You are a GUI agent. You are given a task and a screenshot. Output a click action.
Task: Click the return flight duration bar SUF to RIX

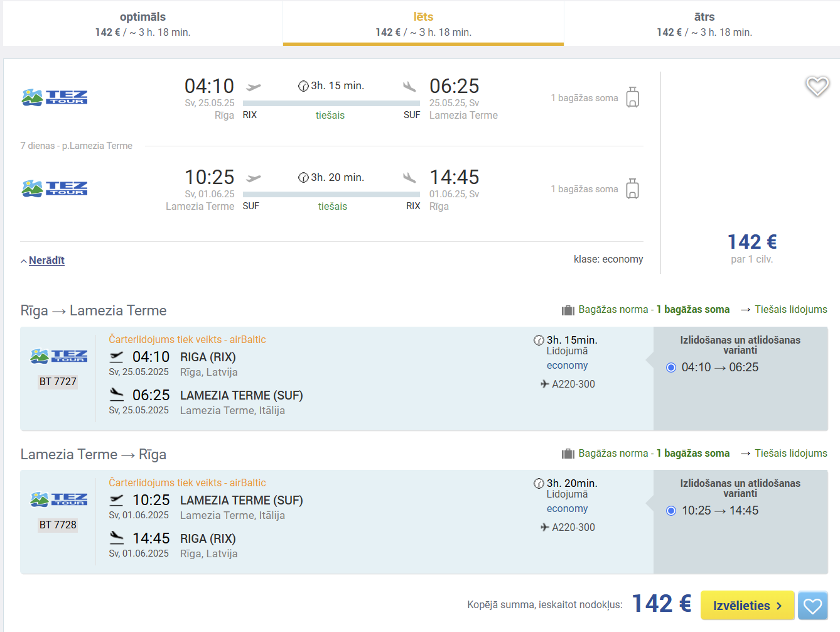point(331,195)
